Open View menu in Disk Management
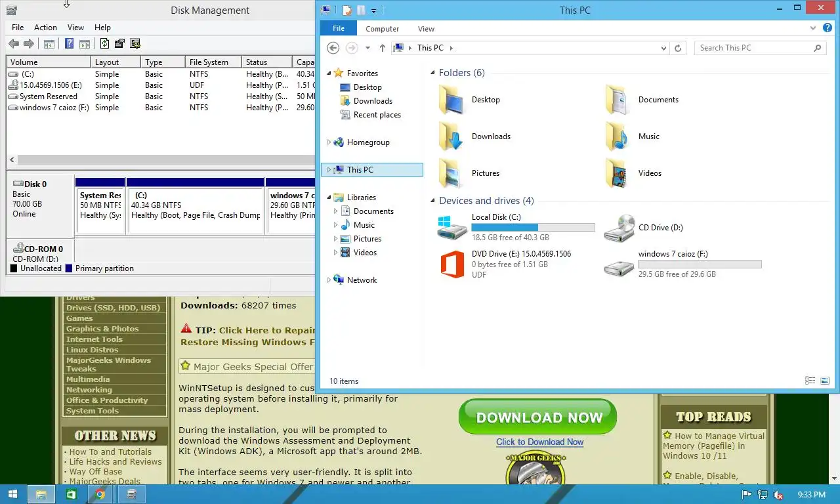Viewport: 840px width, 504px height. coord(75,28)
